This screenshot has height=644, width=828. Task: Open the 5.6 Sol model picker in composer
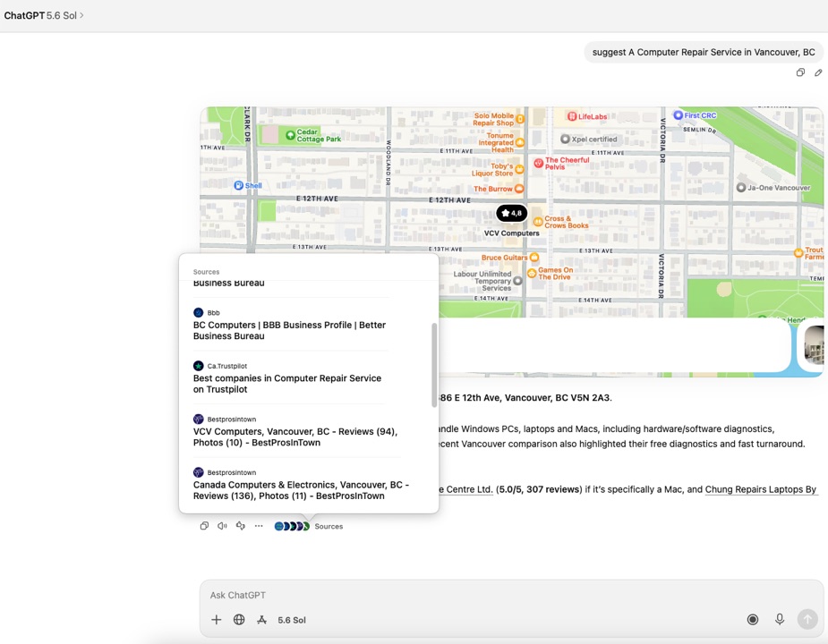(292, 620)
